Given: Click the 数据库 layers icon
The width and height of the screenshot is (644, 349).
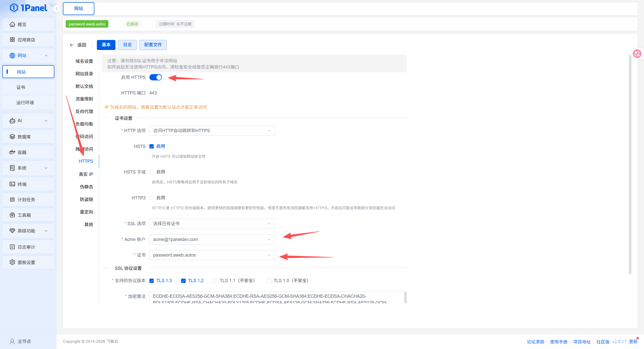Looking at the screenshot, I should (x=12, y=137).
